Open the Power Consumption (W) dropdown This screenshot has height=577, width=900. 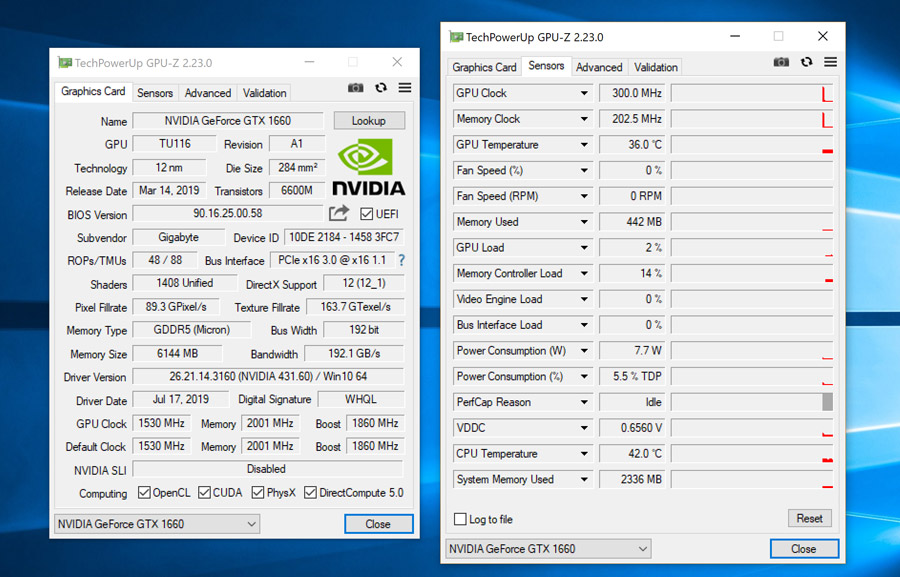(x=584, y=351)
